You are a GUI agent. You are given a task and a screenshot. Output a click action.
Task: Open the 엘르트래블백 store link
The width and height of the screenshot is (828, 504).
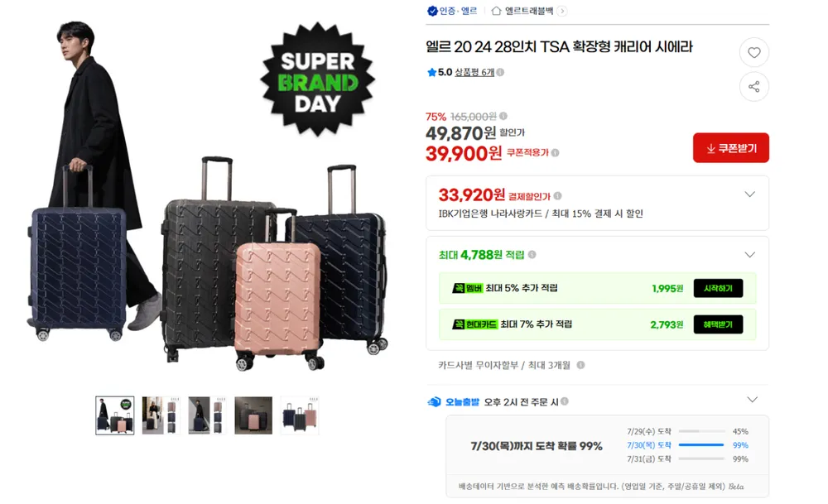coord(529,11)
